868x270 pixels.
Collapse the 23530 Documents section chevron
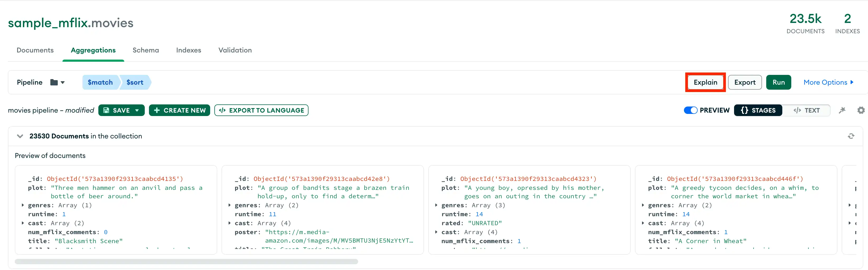click(20, 136)
